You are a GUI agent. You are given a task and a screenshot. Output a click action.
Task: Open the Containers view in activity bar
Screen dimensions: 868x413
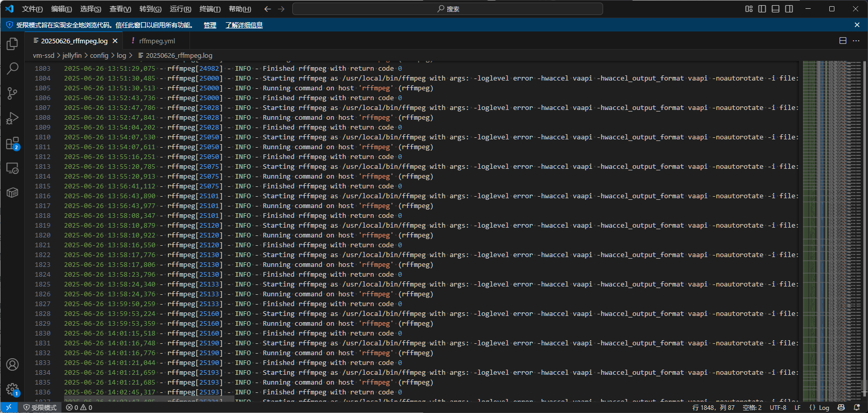tap(12, 193)
